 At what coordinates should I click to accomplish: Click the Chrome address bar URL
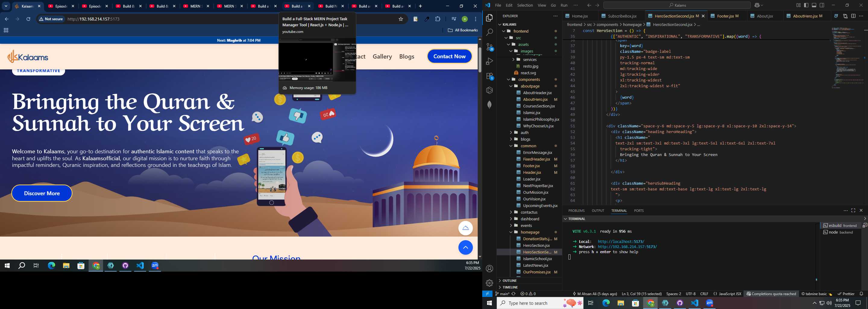pos(93,19)
